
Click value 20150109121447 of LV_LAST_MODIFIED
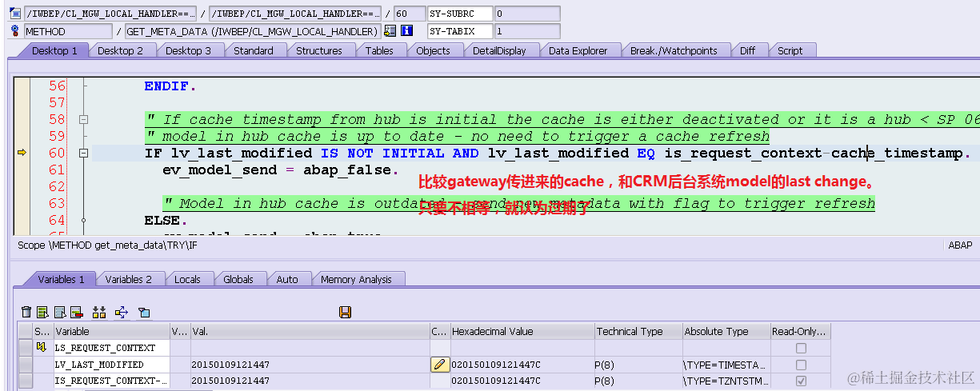(x=230, y=365)
